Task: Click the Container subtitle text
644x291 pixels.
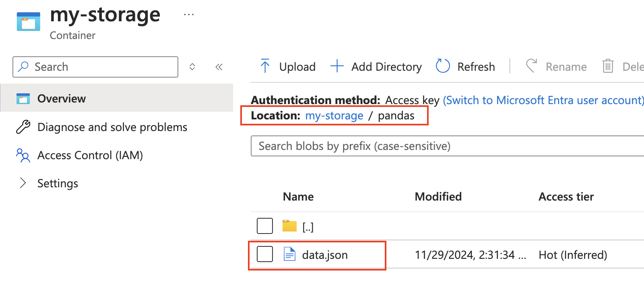Action: 72,35
